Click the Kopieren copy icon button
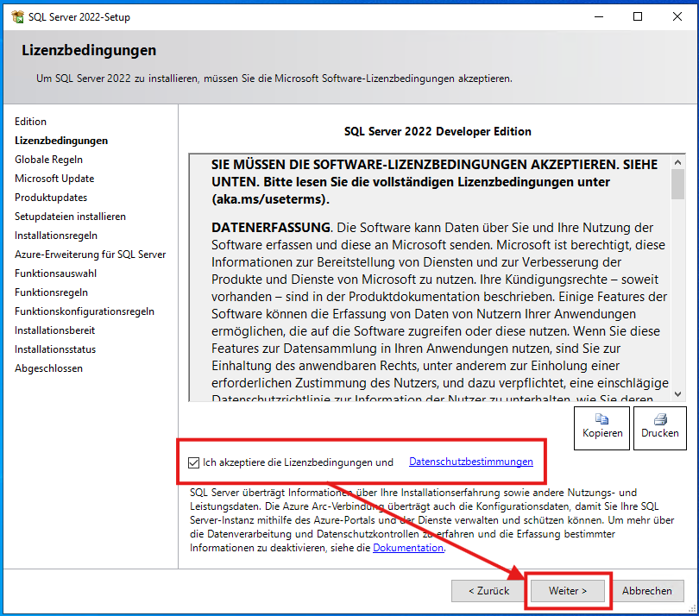Viewport: 699px width, 616px height. pyautogui.click(x=601, y=428)
